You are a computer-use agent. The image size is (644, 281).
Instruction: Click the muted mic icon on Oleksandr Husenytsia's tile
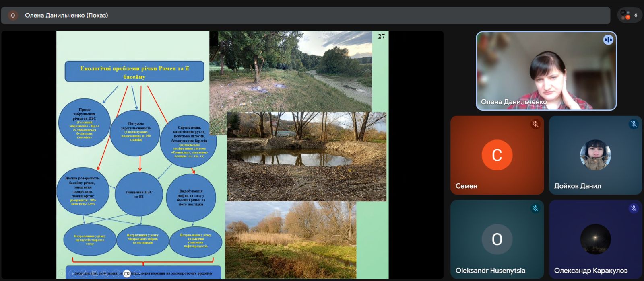535,208
